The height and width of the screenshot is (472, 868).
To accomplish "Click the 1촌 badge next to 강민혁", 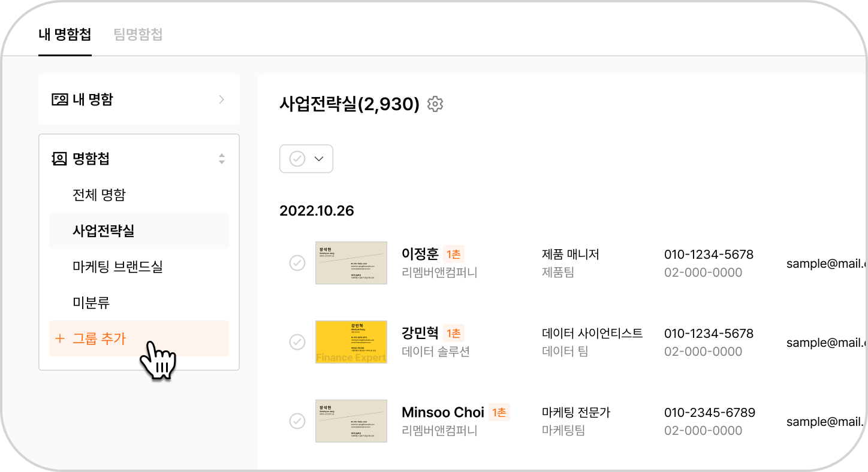I will click(x=454, y=333).
